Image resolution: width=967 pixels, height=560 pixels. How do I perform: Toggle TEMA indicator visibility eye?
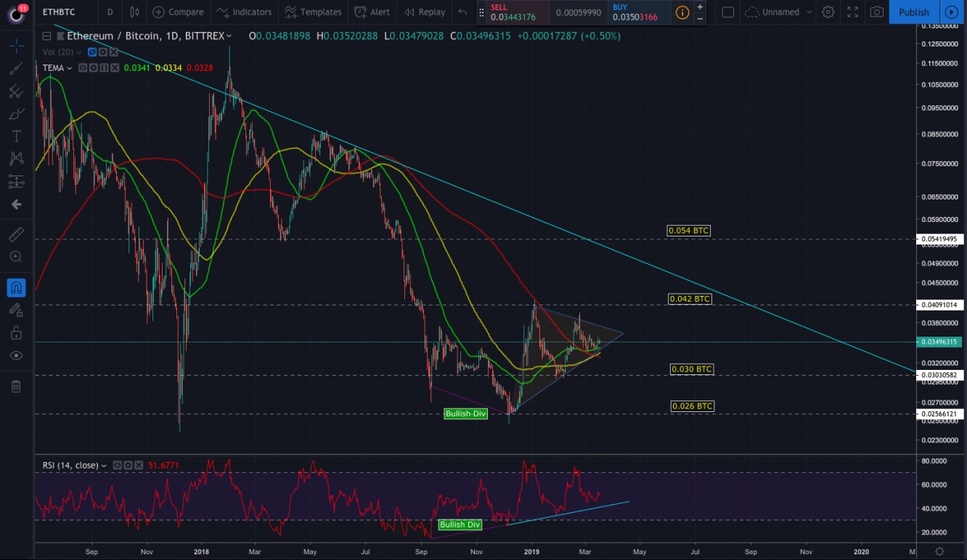pyautogui.click(x=83, y=68)
